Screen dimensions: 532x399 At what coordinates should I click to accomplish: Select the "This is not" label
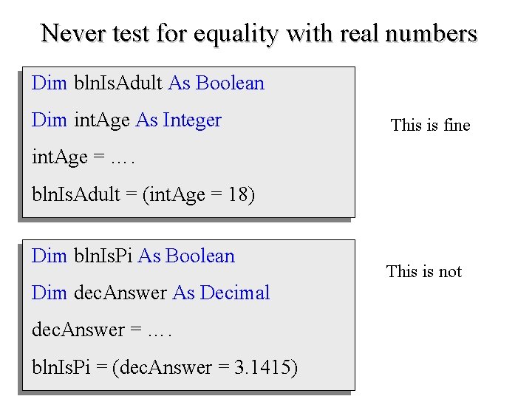[424, 271]
